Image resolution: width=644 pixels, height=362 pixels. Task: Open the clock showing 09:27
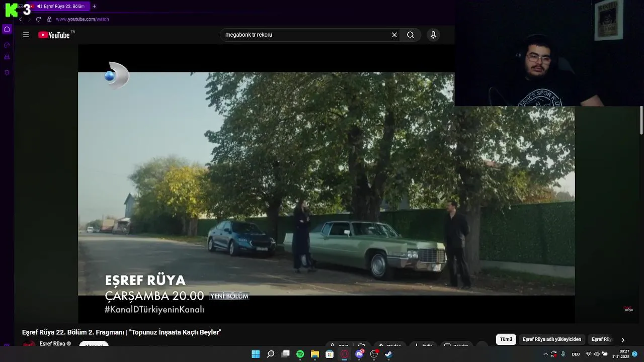621,354
